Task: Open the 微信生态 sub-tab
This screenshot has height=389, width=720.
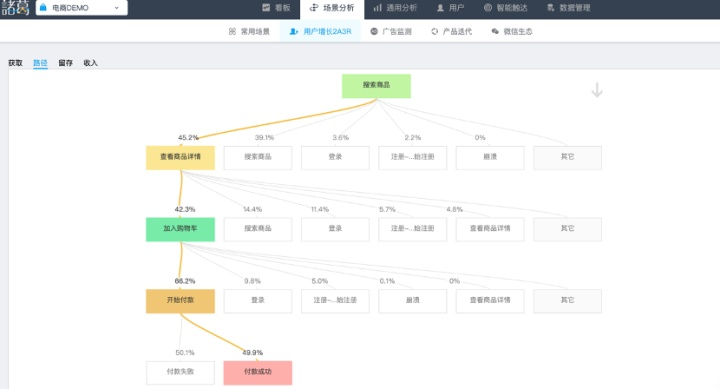Action: pyautogui.click(x=518, y=32)
